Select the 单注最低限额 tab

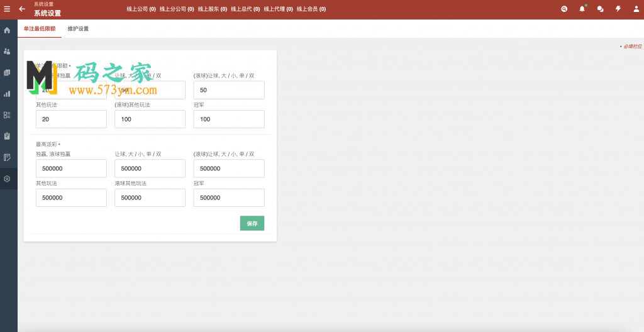tap(40, 29)
